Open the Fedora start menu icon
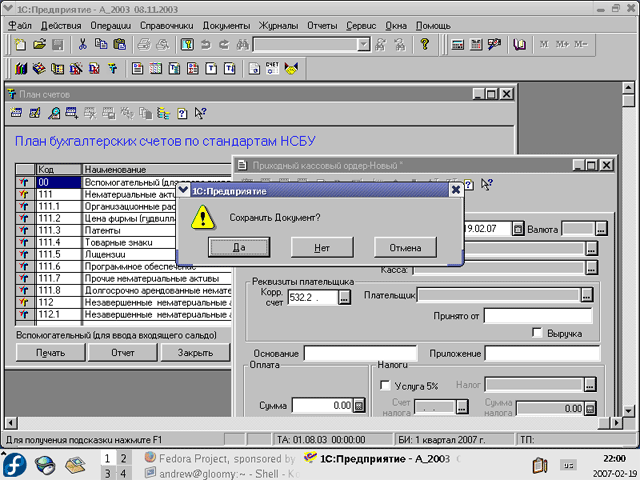This screenshot has height=480, width=640. click(14, 465)
